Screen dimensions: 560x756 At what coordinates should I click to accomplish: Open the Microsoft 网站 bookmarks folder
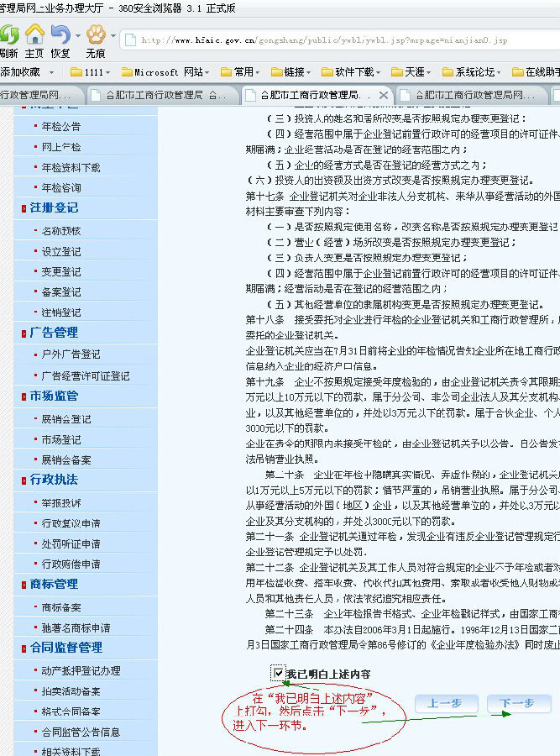(x=165, y=72)
